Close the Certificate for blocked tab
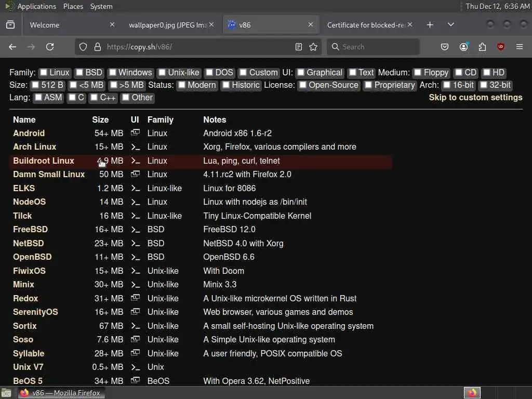The image size is (532, 399). coord(410,24)
